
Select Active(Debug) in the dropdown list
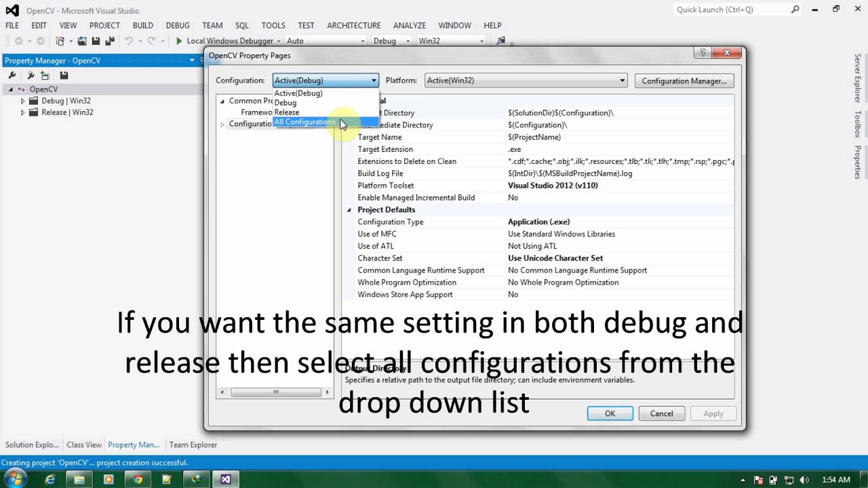[x=325, y=94]
